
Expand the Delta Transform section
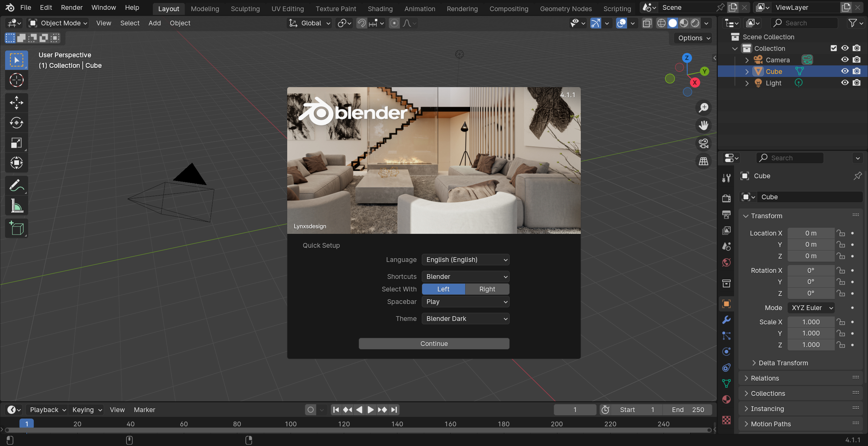pyautogui.click(x=783, y=363)
